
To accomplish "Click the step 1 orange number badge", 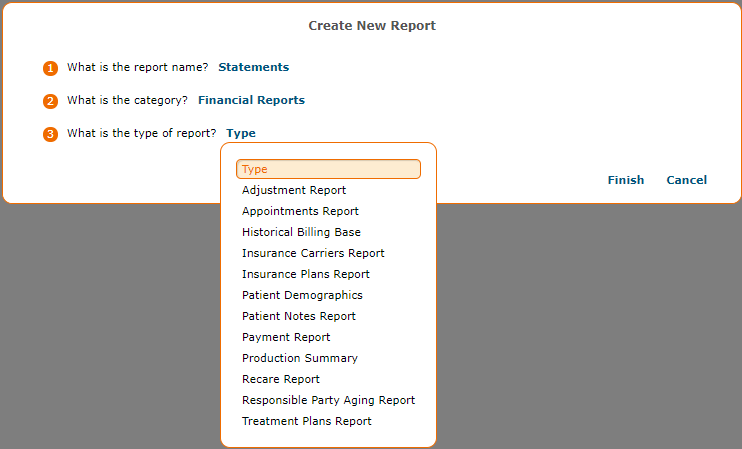I will [x=50, y=68].
